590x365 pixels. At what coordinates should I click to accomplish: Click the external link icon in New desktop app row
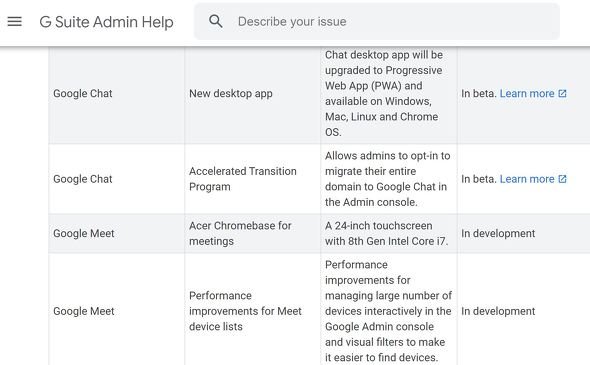coord(562,93)
